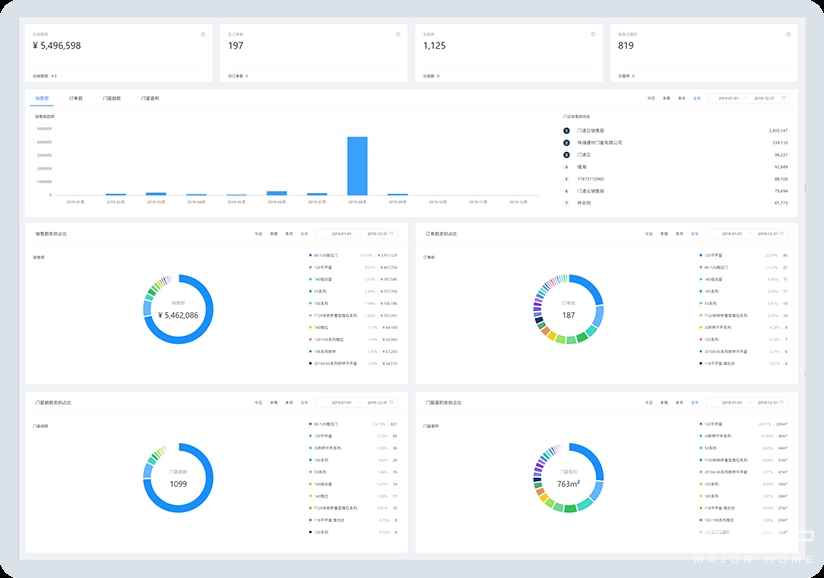Click the info icon on the 819 card
Screen dimensions: 824x578
[x=788, y=34]
